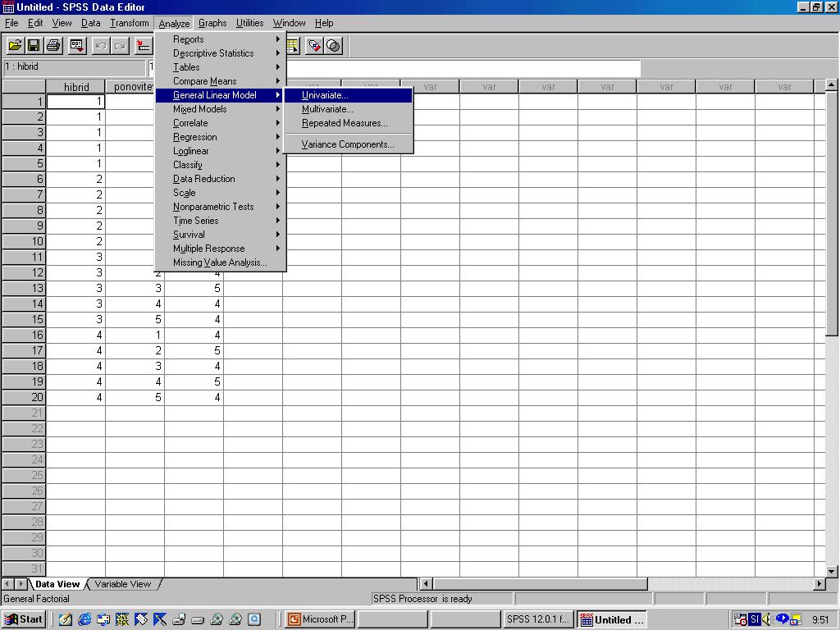Open Internet Explorer from quick launch
This screenshot has width=840, height=630.
pyautogui.click(x=84, y=620)
